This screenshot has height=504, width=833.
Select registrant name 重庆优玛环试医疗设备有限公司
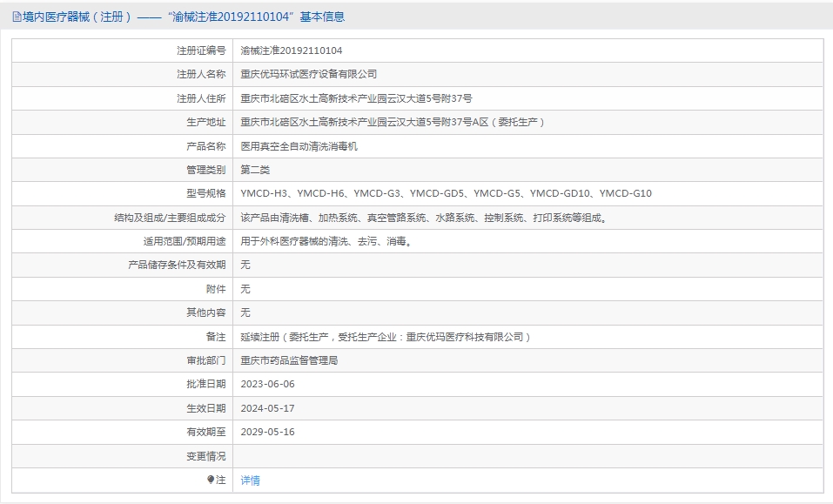coord(309,74)
